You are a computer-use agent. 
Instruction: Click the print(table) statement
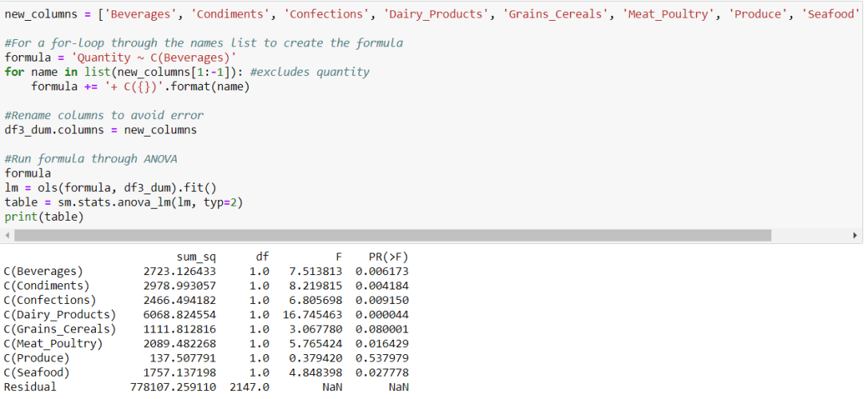pos(44,217)
